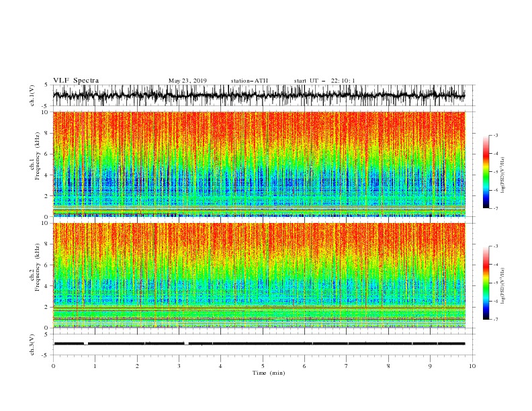This screenshot has height=411, width=532.
Task: Click inside the ch.2 spectrogram panel
Action: point(259,275)
